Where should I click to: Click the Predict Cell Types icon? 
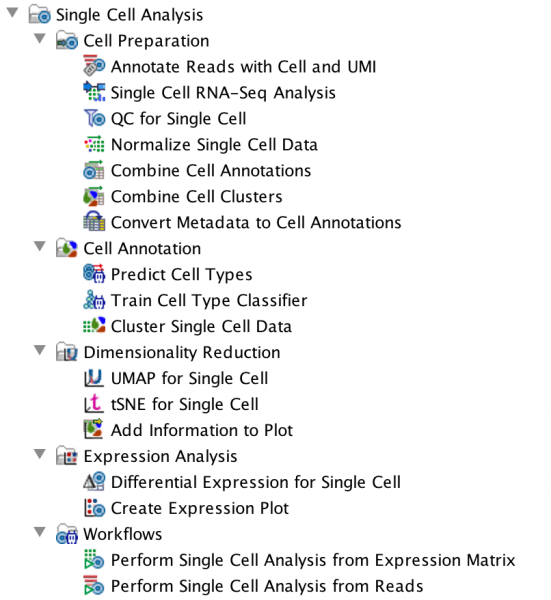coord(94,274)
